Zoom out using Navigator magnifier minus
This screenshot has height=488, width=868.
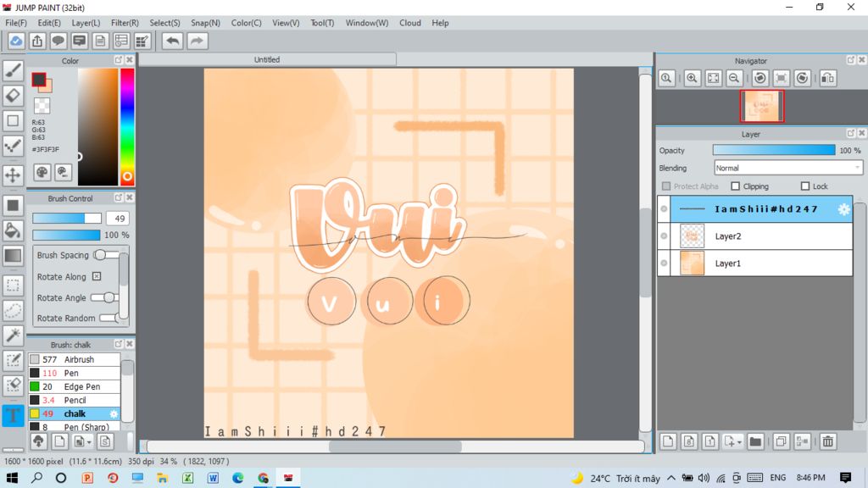(734, 78)
